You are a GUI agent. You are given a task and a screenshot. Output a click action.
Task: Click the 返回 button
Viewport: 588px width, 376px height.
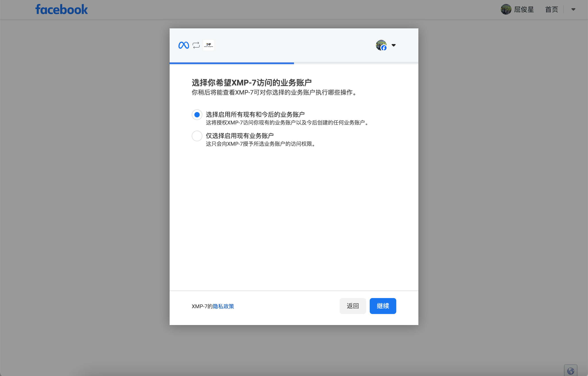click(x=353, y=306)
